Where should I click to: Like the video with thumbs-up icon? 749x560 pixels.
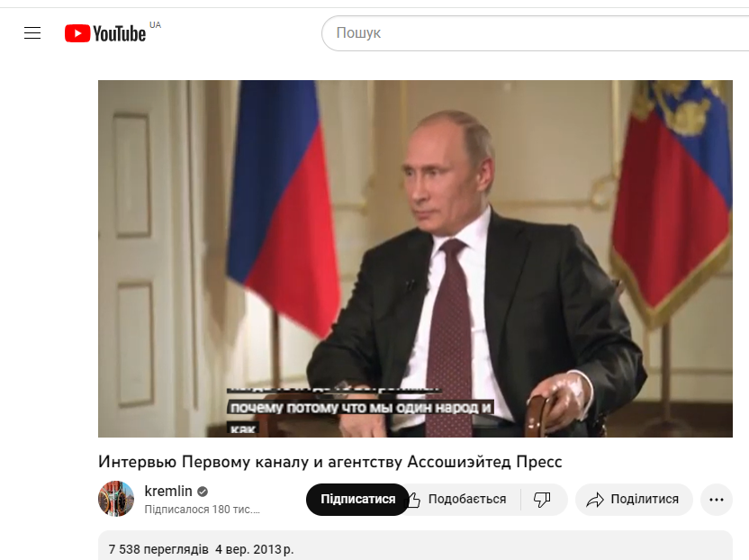pyautogui.click(x=414, y=500)
